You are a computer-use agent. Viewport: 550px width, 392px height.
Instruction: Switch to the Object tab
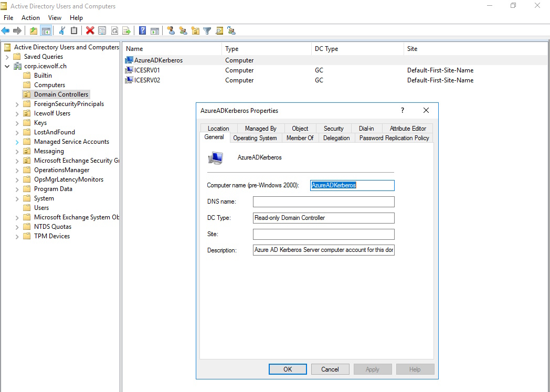pyautogui.click(x=300, y=129)
